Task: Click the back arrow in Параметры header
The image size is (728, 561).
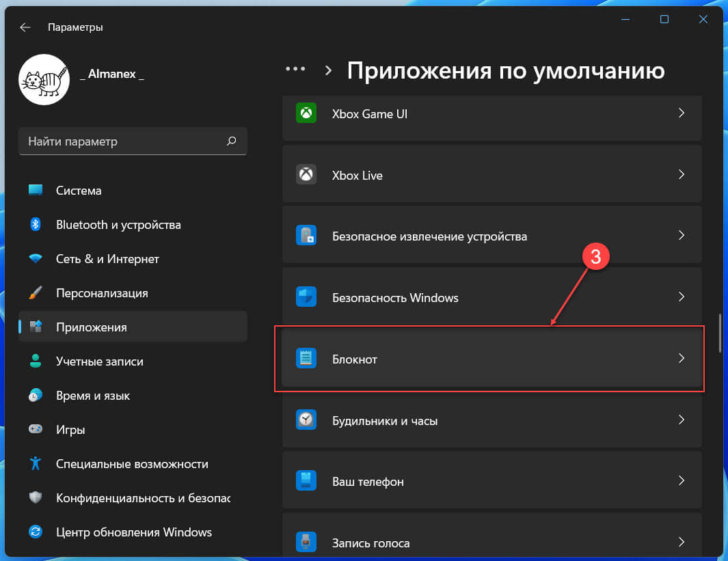Action: point(25,27)
